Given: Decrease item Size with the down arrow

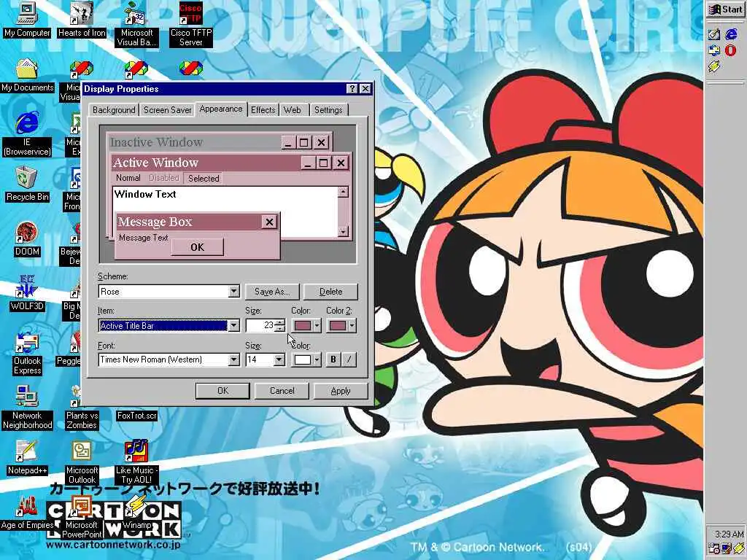Looking at the screenshot, I should (279, 329).
